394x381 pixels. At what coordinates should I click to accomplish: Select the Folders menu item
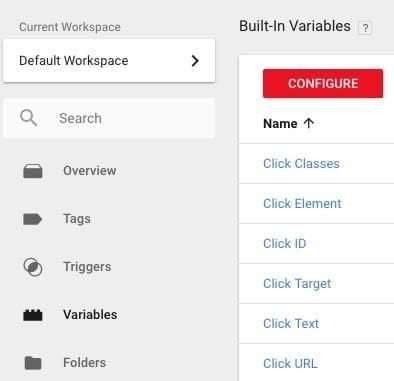[x=85, y=363]
